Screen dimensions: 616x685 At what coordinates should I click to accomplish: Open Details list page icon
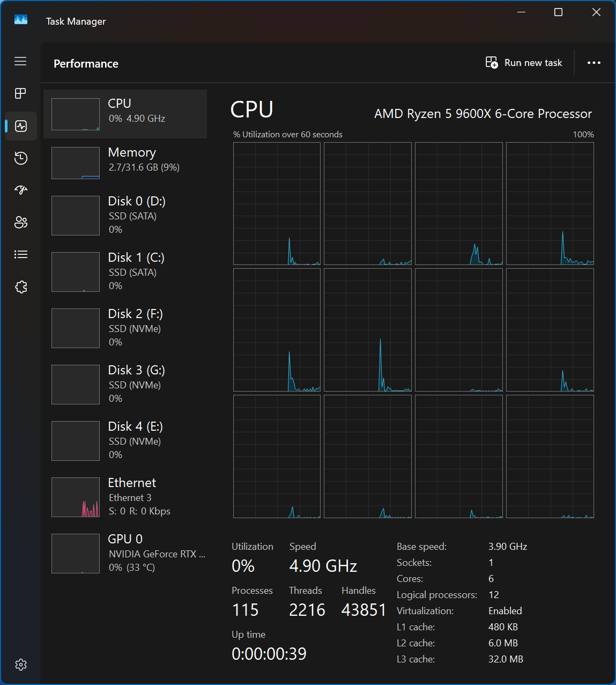(20, 254)
